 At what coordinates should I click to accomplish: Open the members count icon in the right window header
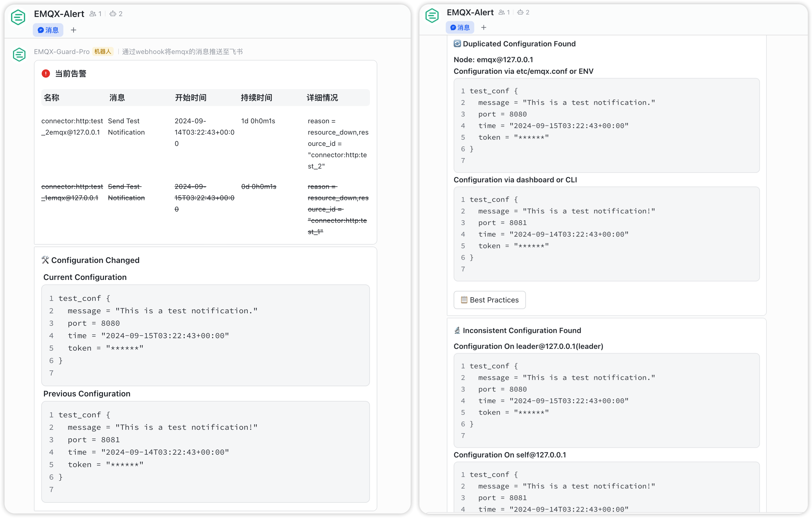point(501,12)
